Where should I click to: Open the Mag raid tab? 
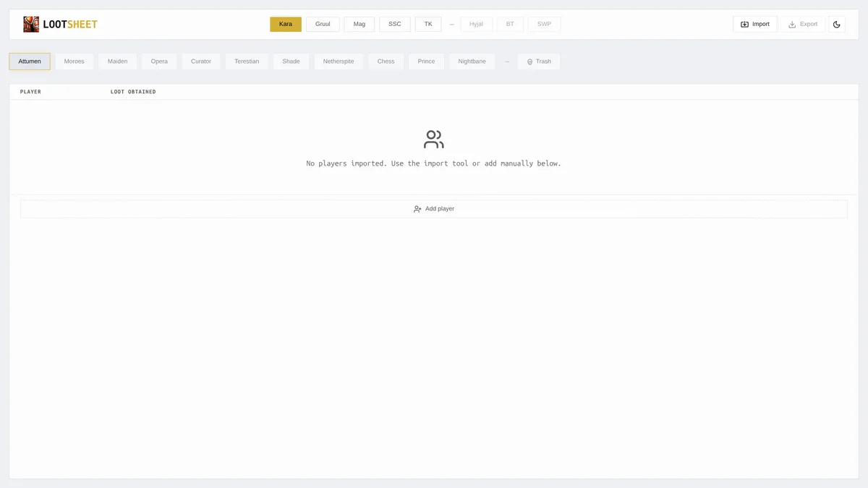[x=359, y=25]
